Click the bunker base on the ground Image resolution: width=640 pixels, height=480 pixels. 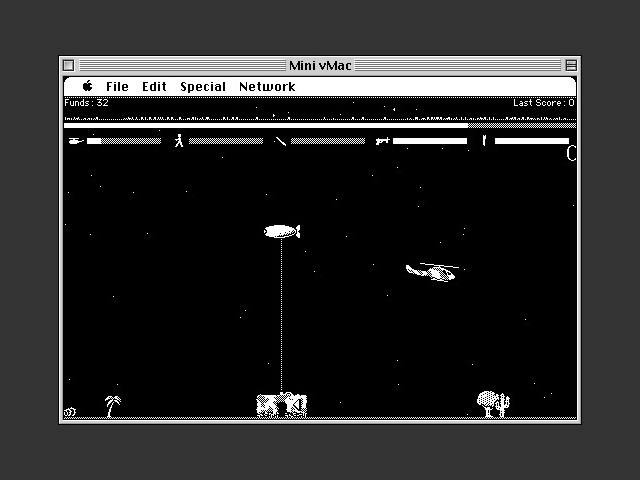(x=282, y=404)
